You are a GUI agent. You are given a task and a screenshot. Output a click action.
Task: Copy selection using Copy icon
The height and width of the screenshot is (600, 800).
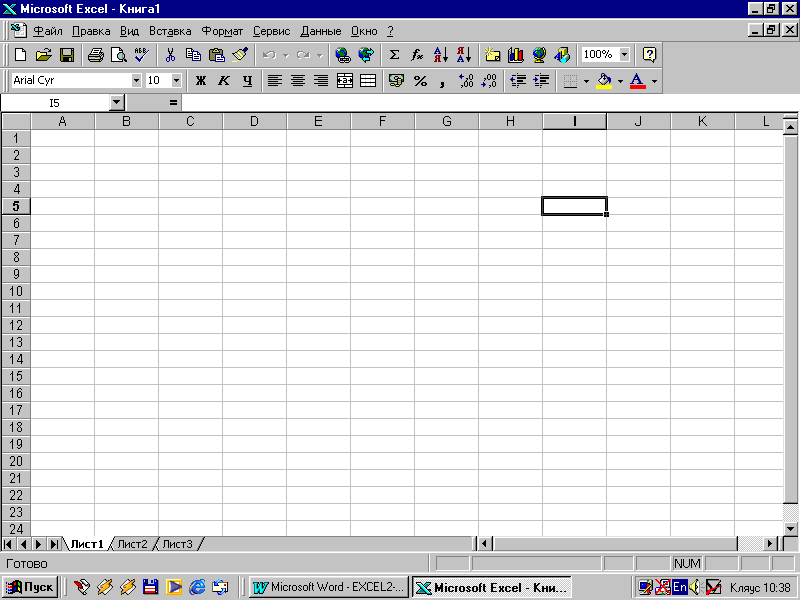click(x=193, y=55)
